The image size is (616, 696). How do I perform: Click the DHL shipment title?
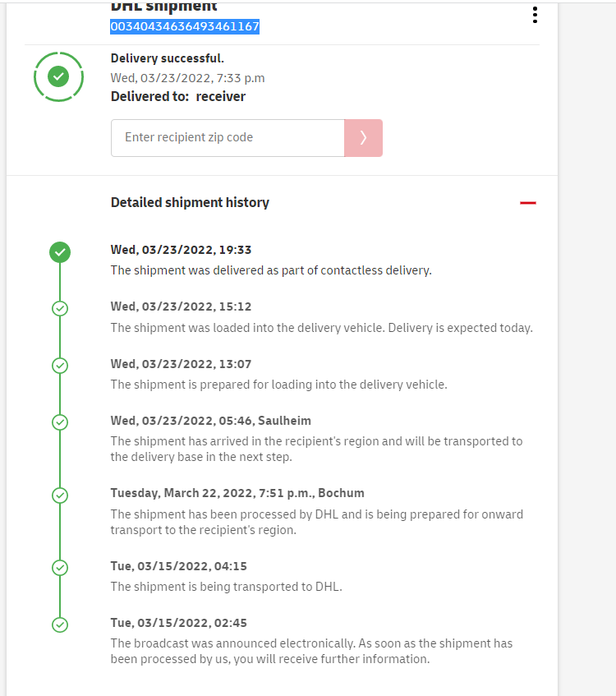coord(164,7)
